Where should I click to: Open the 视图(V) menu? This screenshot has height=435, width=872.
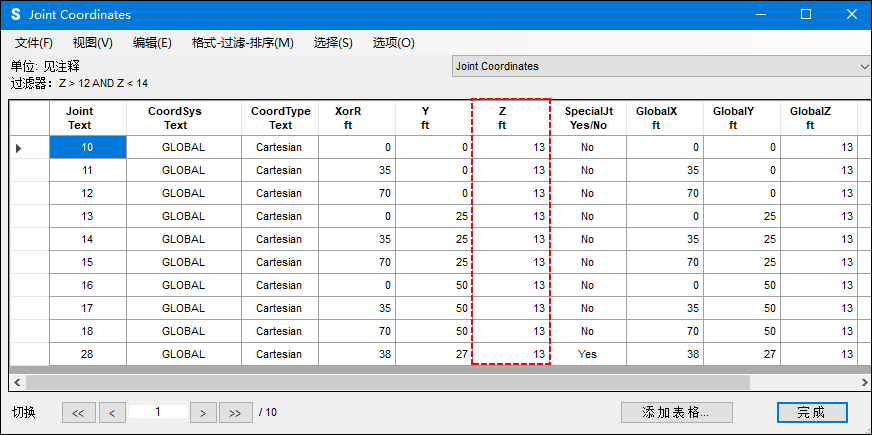(92, 43)
